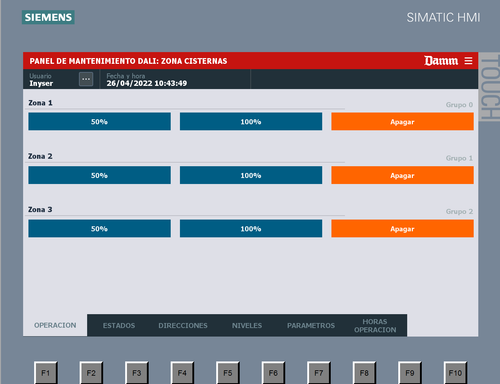The width and height of the screenshot is (500, 384).
Task: Click the Grupo 0 label
Action: click(459, 105)
